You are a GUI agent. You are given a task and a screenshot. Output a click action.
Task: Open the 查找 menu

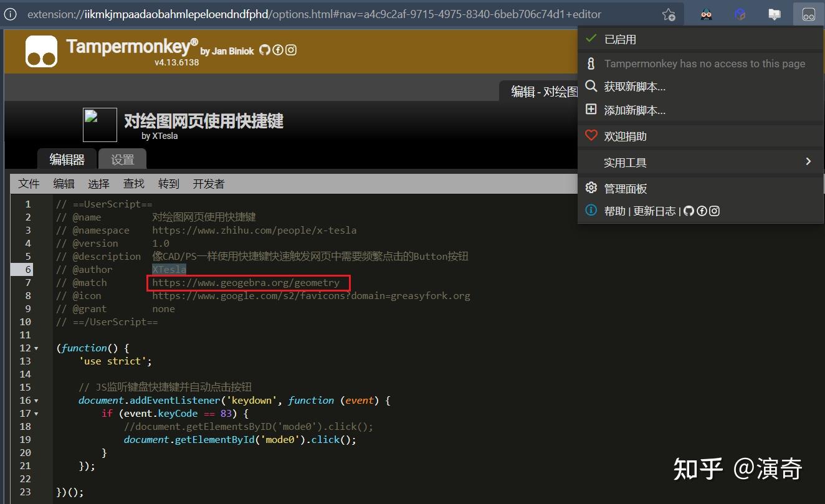coord(133,184)
